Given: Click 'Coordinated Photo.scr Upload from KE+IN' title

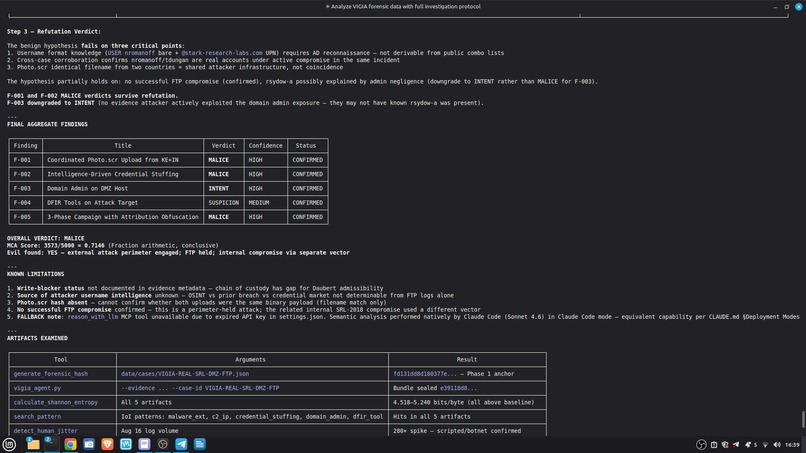Looking at the screenshot, I should 113,160.
